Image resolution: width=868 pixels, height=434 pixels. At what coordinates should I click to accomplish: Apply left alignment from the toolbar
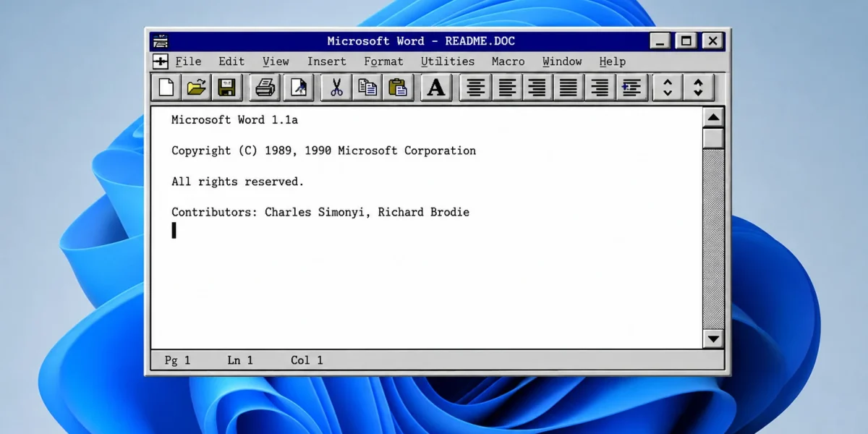pyautogui.click(x=506, y=88)
